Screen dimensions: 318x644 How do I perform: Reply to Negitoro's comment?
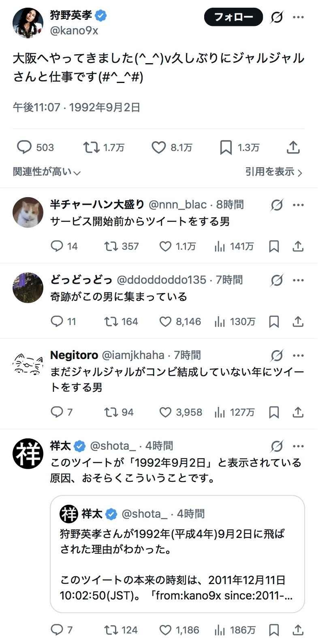coord(56,412)
